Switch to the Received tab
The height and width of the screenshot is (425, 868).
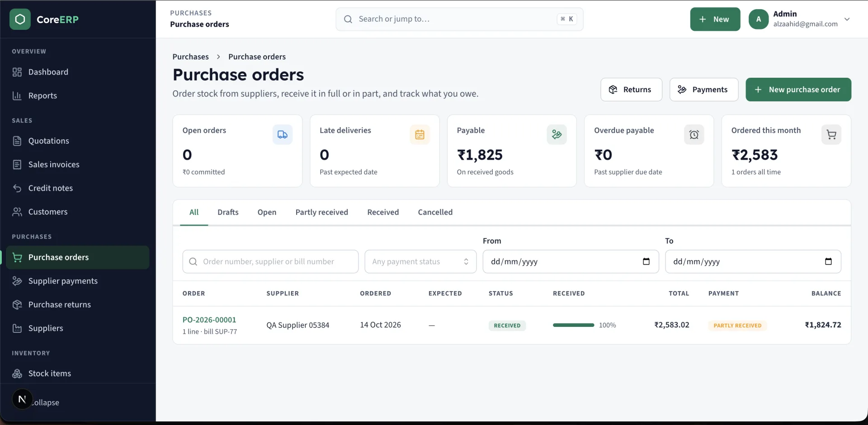point(383,212)
